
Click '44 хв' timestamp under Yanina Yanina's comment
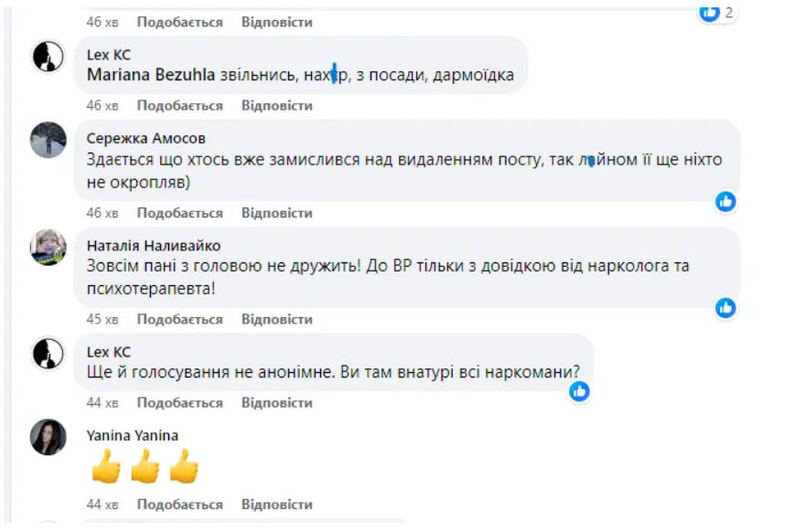click(102, 505)
